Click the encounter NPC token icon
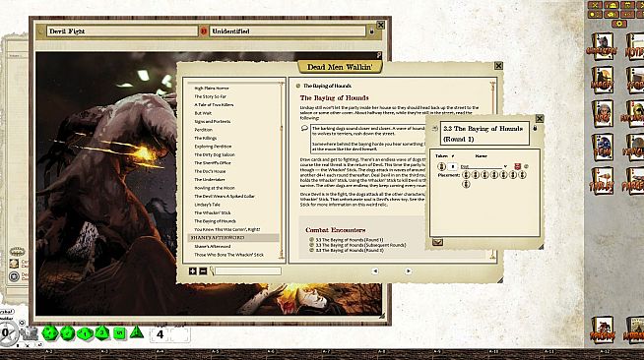The width and height of the screenshot is (644, 360). coord(441,166)
